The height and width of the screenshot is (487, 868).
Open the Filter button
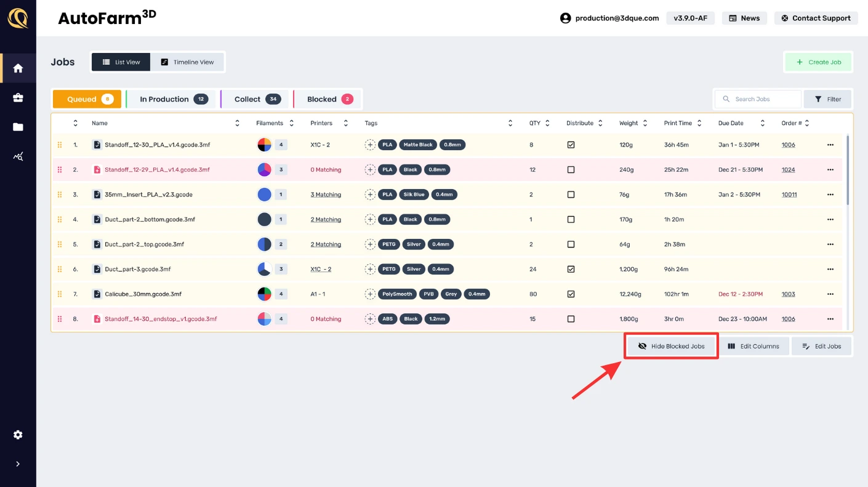827,99
